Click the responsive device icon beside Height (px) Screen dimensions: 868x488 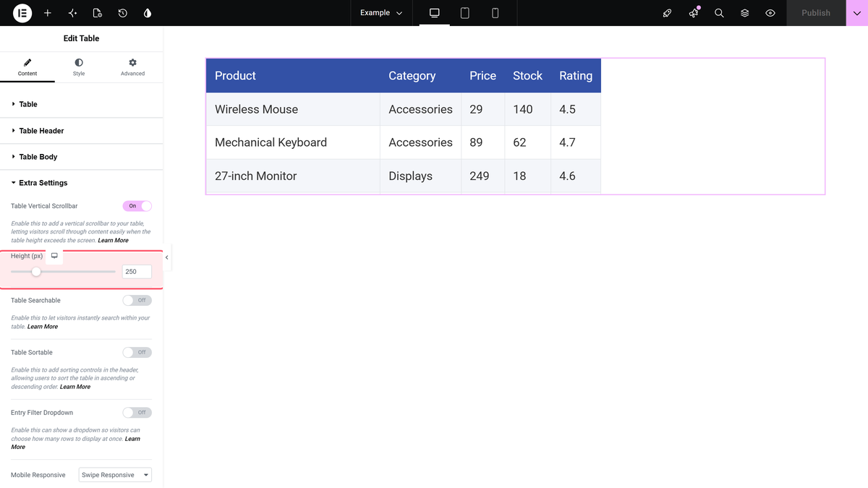(x=54, y=256)
